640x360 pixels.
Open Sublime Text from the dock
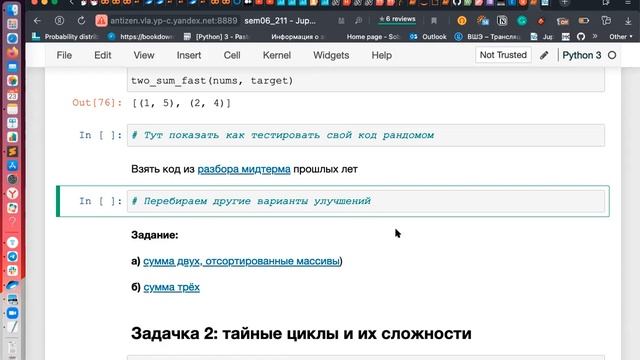pyautogui.click(x=12, y=151)
